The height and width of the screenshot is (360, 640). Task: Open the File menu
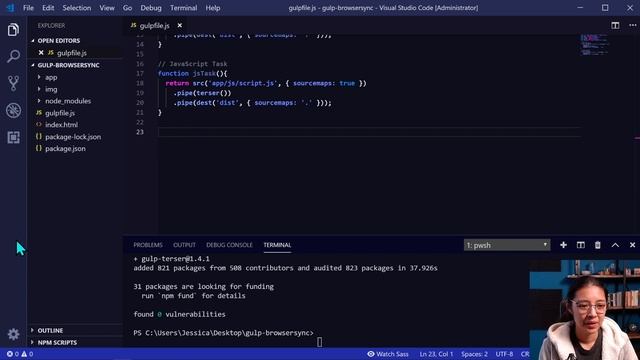(28, 8)
